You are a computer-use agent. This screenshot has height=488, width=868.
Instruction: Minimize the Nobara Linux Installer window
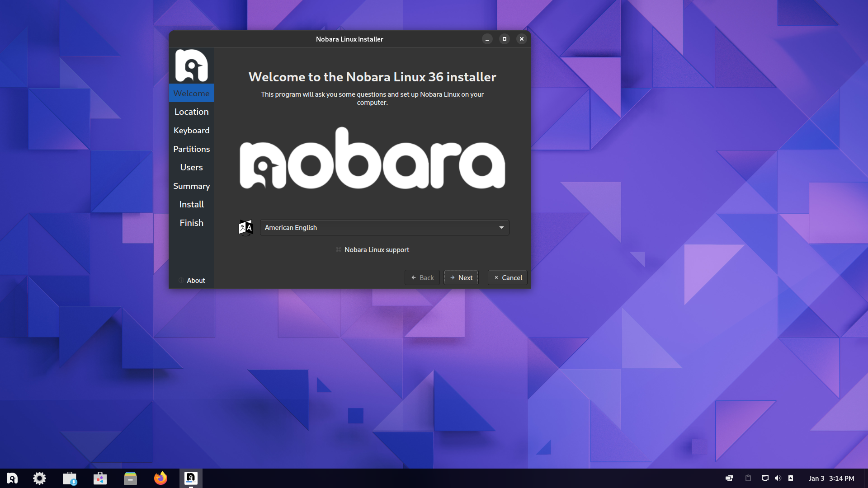[x=487, y=39]
